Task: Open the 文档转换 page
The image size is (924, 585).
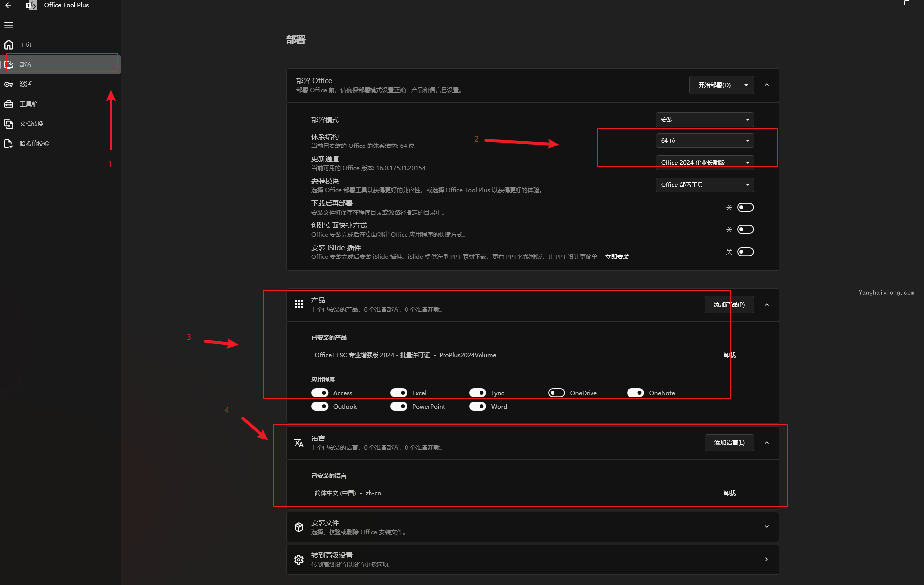Action: tap(60, 124)
